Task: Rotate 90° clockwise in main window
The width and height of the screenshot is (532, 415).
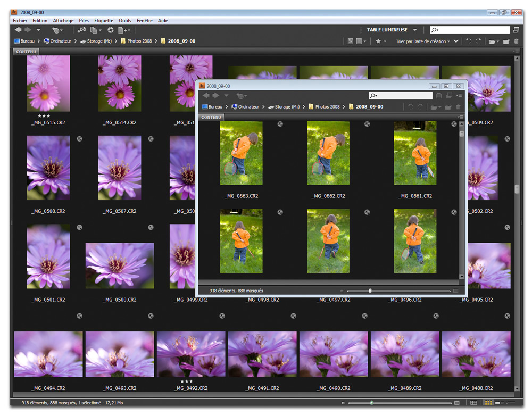Action: (478, 41)
